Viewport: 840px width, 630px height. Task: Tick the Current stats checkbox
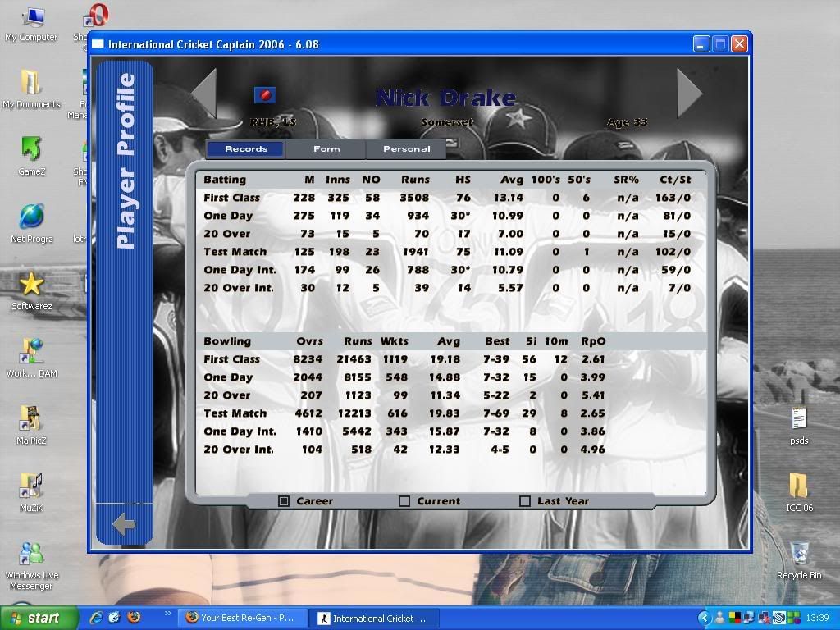[x=404, y=501]
